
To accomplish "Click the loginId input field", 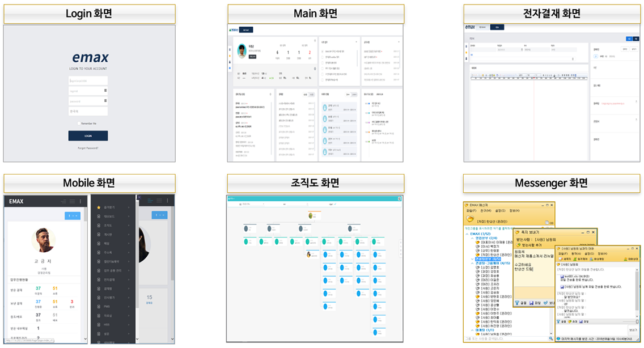I will point(88,91).
